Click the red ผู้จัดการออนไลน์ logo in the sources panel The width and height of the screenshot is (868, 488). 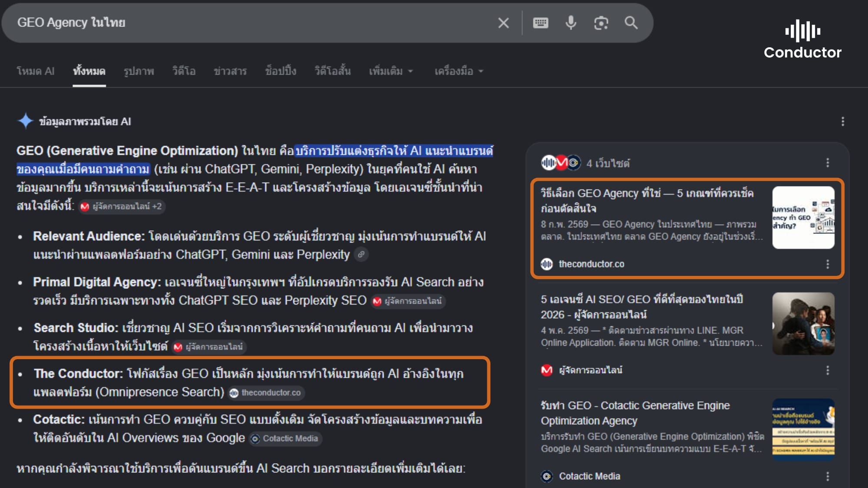click(x=547, y=370)
